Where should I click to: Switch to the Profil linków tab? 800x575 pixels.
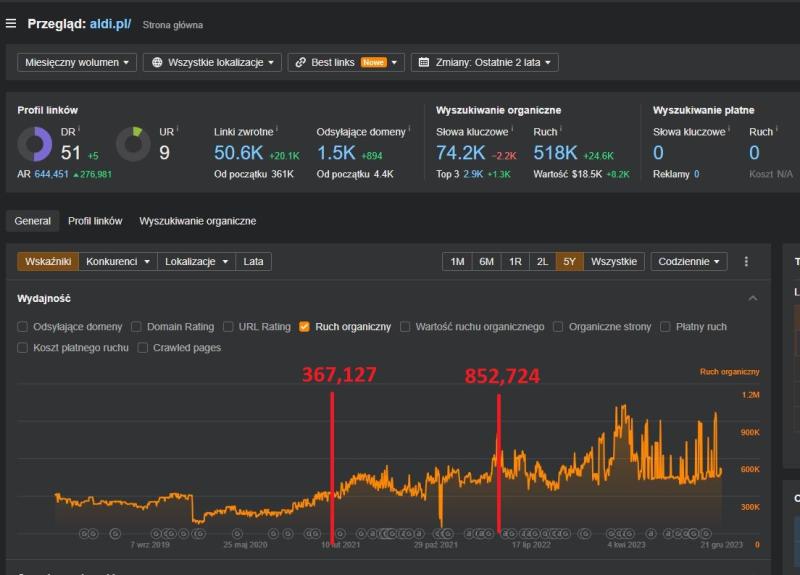pyautogui.click(x=95, y=221)
